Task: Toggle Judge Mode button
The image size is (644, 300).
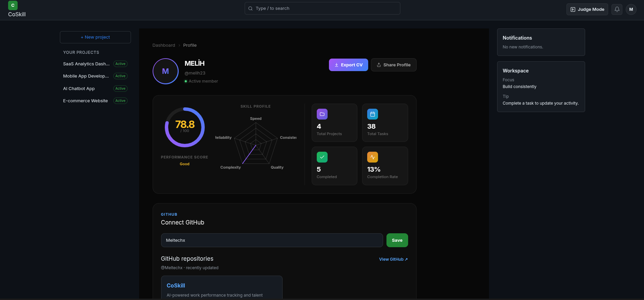Action: coord(587,9)
